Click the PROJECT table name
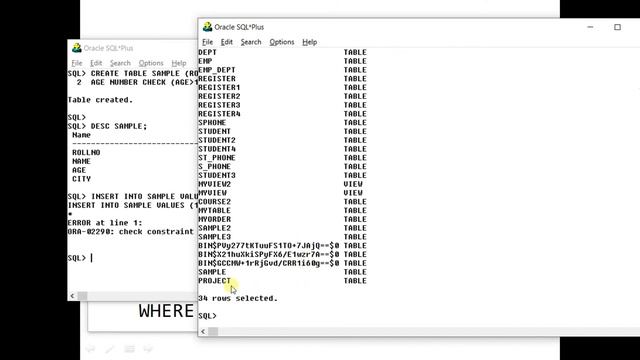 click(x=215, y=281)
